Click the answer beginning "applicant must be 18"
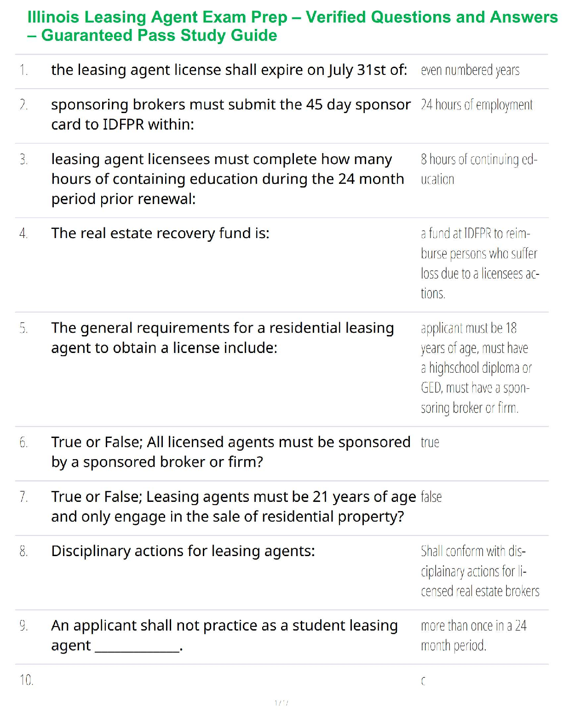 476,368
